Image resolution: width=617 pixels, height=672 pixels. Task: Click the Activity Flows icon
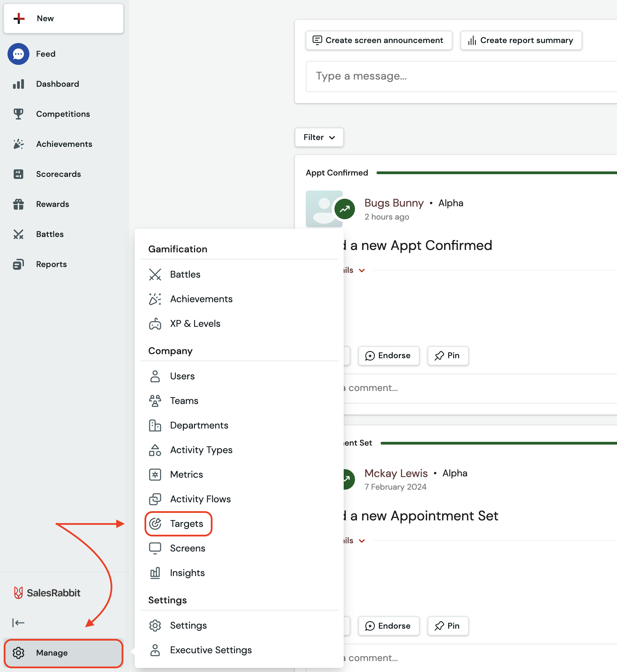pyautogui.click(x=155, y=499)
